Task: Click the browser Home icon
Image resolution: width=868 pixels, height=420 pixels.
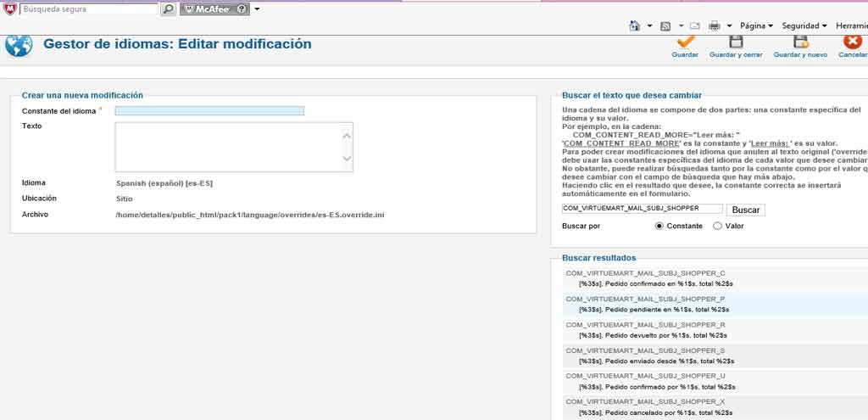Action: [635, 25]
